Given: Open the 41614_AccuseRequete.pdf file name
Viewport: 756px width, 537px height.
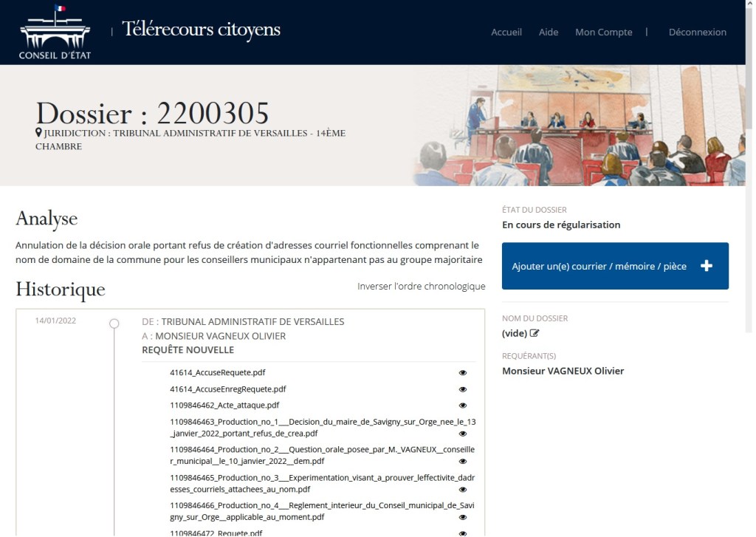Looking at the screenshot, I should pos(217,373).
